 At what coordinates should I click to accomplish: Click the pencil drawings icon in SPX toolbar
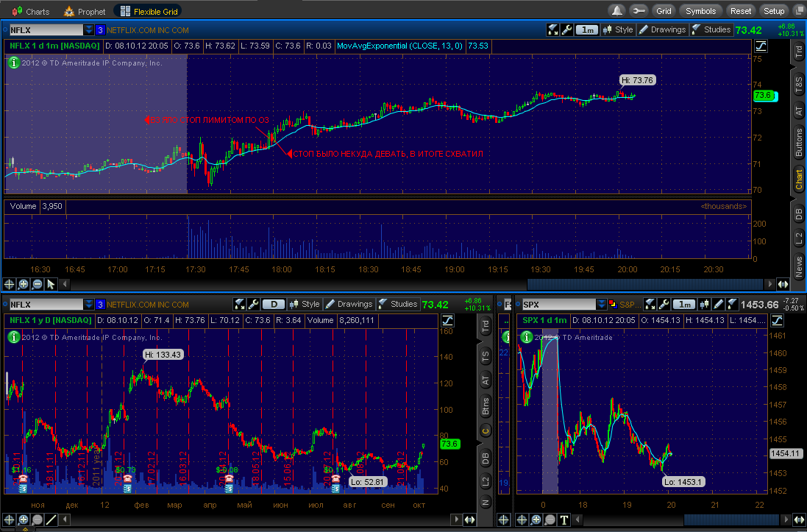click(x=719, y=305)
